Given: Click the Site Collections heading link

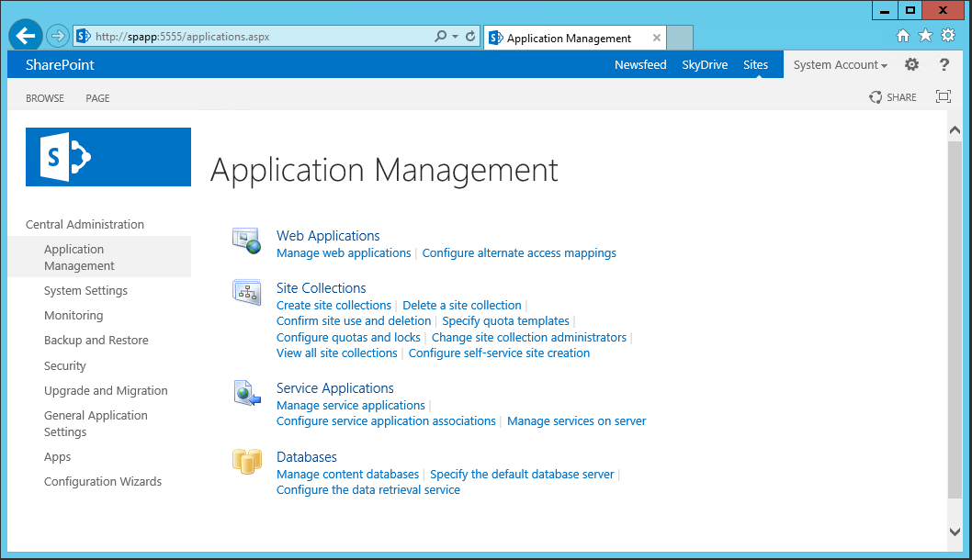Looking at the screenshot, I should pos(322,288).
